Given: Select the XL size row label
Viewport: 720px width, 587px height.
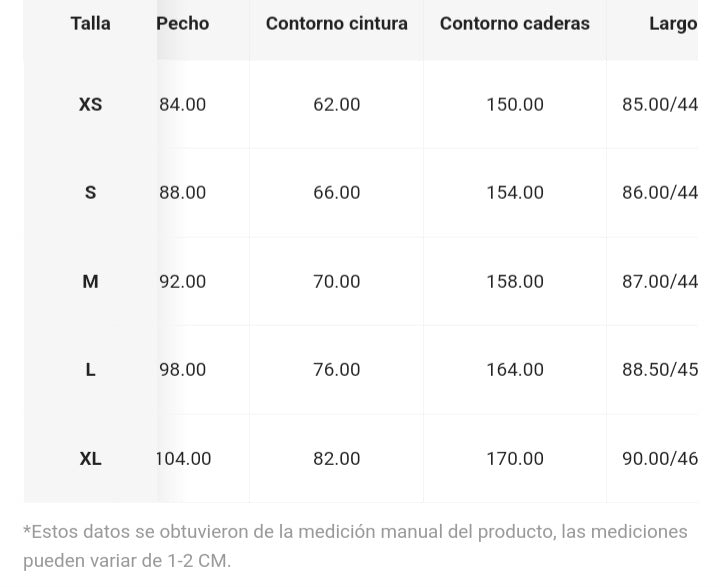Looking at the screenshot, I should tap(90, 458).
